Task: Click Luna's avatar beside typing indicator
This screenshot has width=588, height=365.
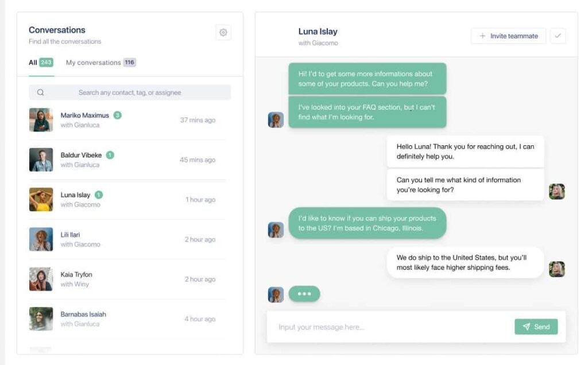Action: click(276, 294)
